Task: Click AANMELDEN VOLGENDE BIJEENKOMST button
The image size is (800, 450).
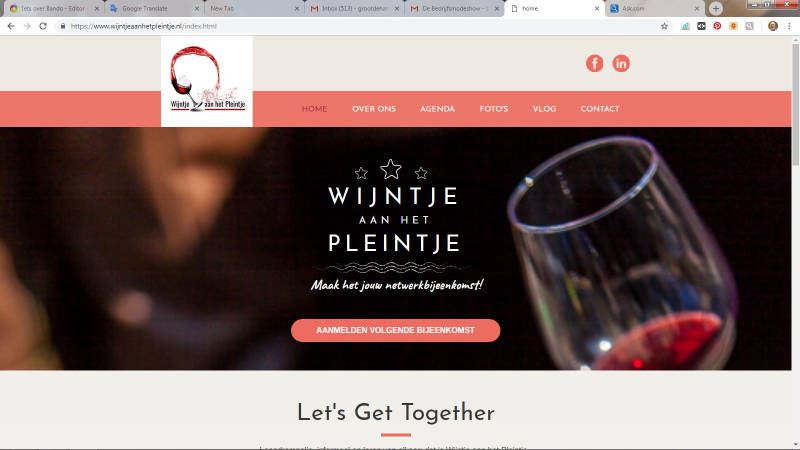Action: 395,331
